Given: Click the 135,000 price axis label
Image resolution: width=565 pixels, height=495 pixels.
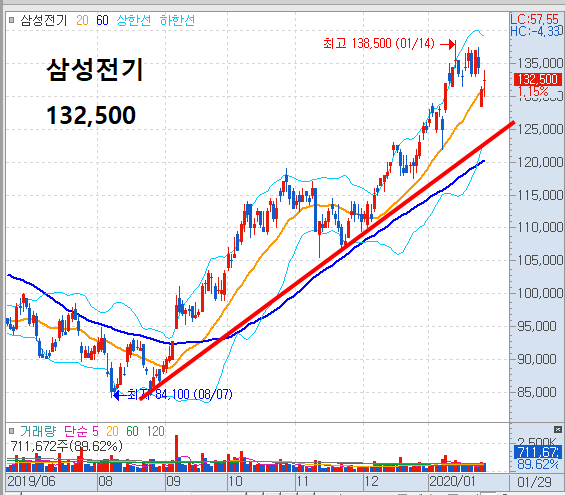Looking at the screenshot, I should pos(540,63).
